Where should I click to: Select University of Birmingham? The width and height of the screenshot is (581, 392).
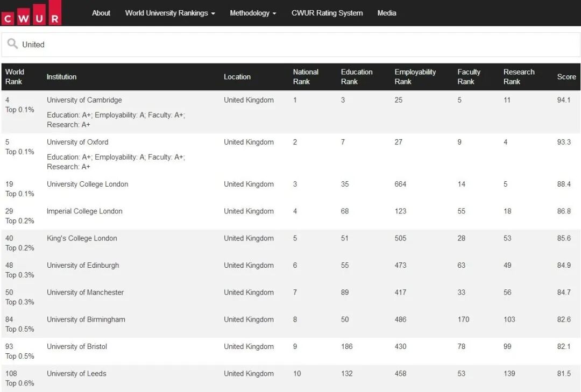point(86,319)
